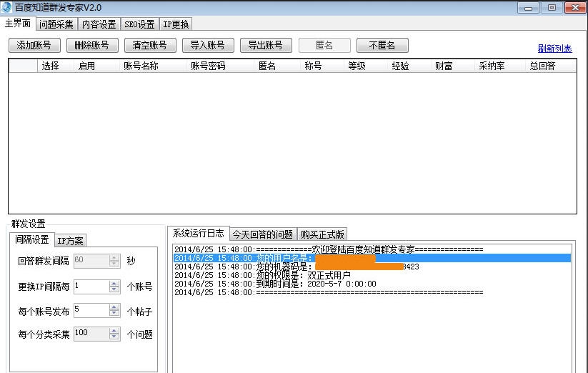Sort by 选择 column header
This screenshot has width=588, height=373.
tap(55, 66)
